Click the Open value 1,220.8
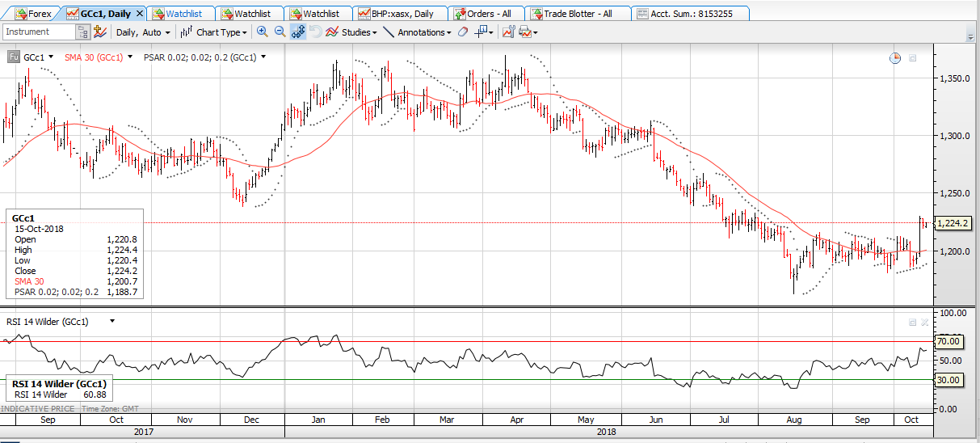Screen dimensions: 980x443 point(121,239)
